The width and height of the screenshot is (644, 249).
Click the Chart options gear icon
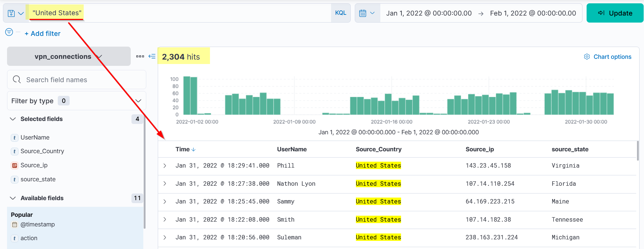tap(587, 57)
